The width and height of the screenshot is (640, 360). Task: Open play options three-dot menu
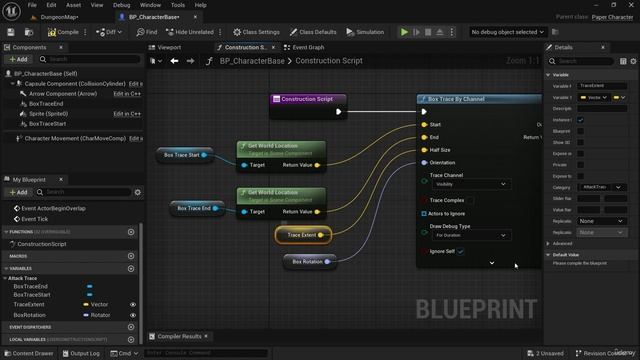(x=451, y=32)
